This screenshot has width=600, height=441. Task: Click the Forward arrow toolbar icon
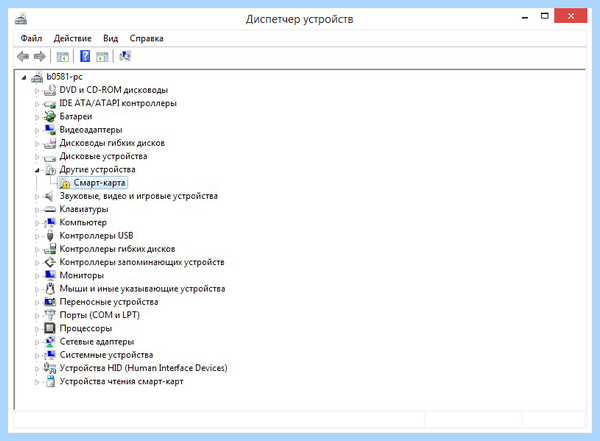click(40, 57)
